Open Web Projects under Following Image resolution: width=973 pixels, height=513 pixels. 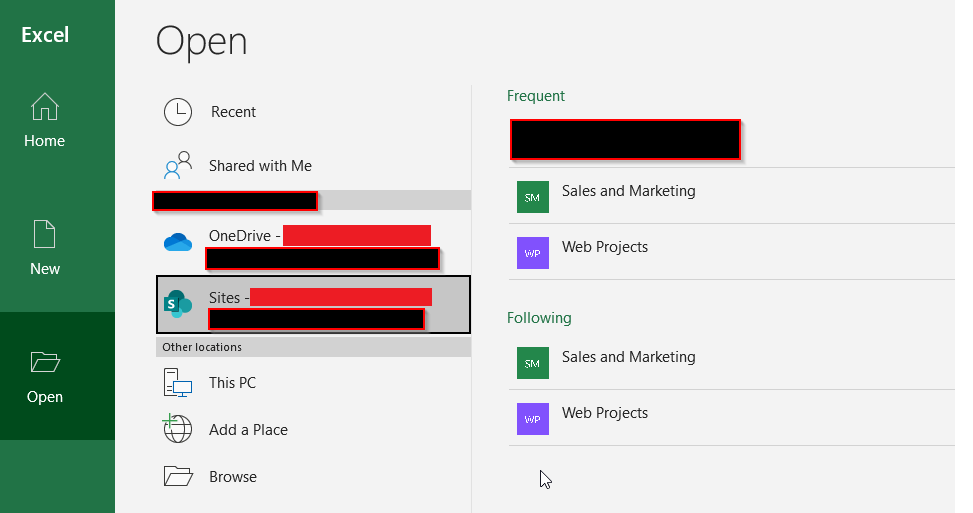(604, 413)
